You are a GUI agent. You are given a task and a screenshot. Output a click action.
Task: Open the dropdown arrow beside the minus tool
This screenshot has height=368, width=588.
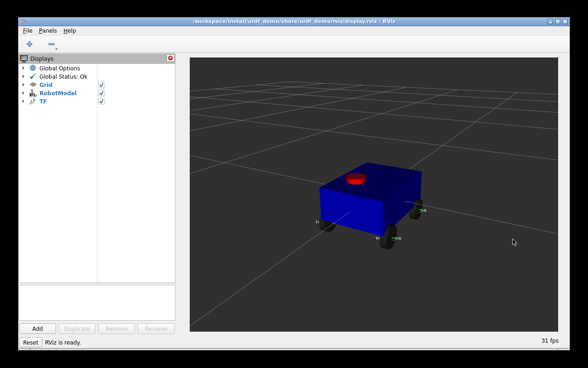57,49
